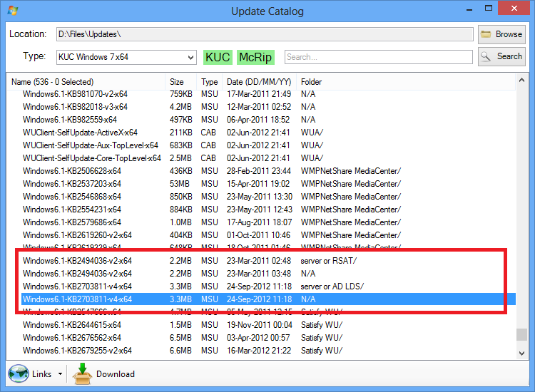
Task: Select row WUClient-SelfUpdate-Core-TopLevel-x64
Action: point(268,158)
